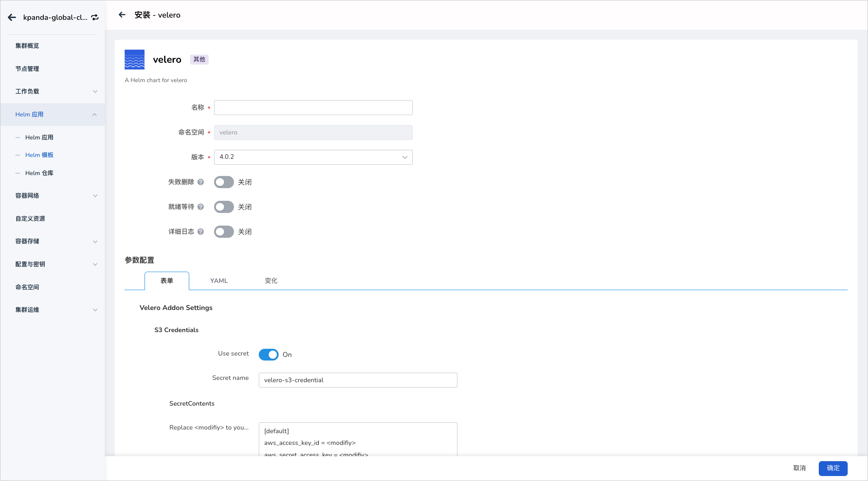Enable the 就绪等待 switch
Viewport: 868px width, 481px height.
(224, 207)
